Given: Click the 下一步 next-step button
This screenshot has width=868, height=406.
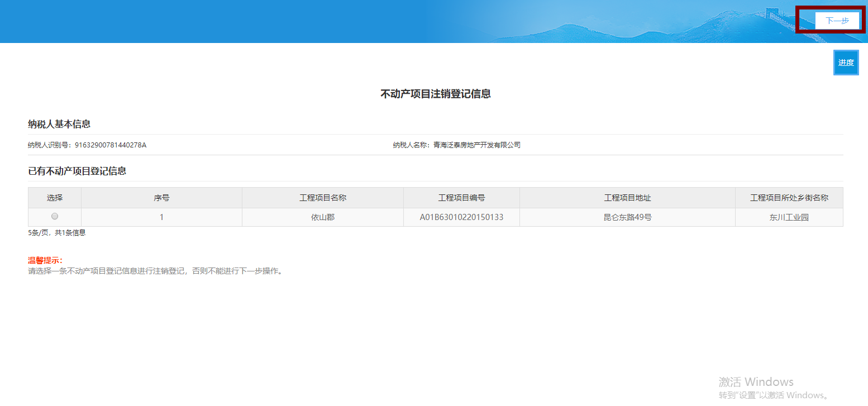Looking at the screenshot, I should click(837, 21).
